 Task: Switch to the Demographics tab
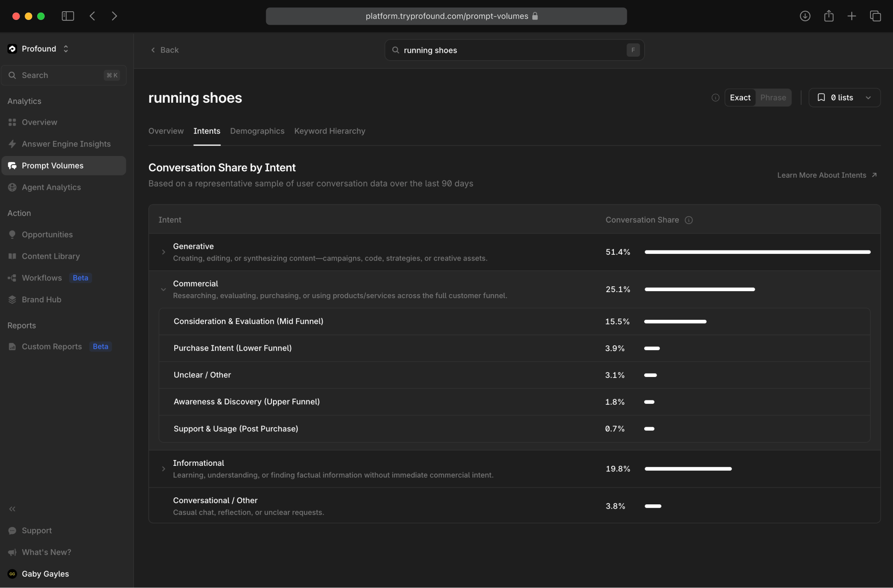point(257,131)
